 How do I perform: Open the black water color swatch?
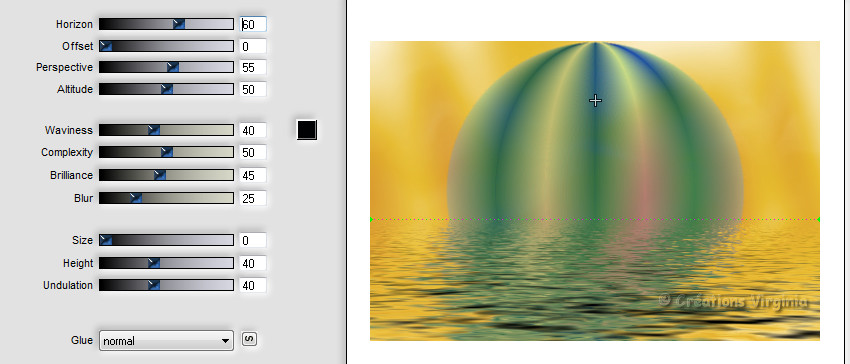(x=307, y=130)
